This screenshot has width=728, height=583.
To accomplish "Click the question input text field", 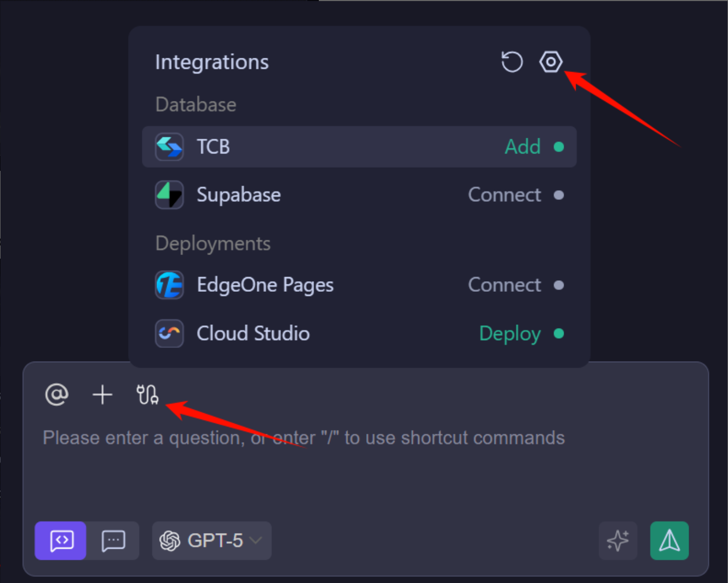I will pos(315,463).
